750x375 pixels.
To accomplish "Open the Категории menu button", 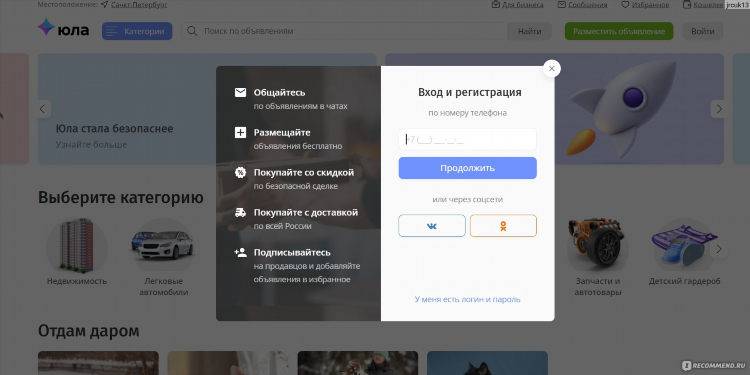I will pyautogui.click(x=137, y=31).
